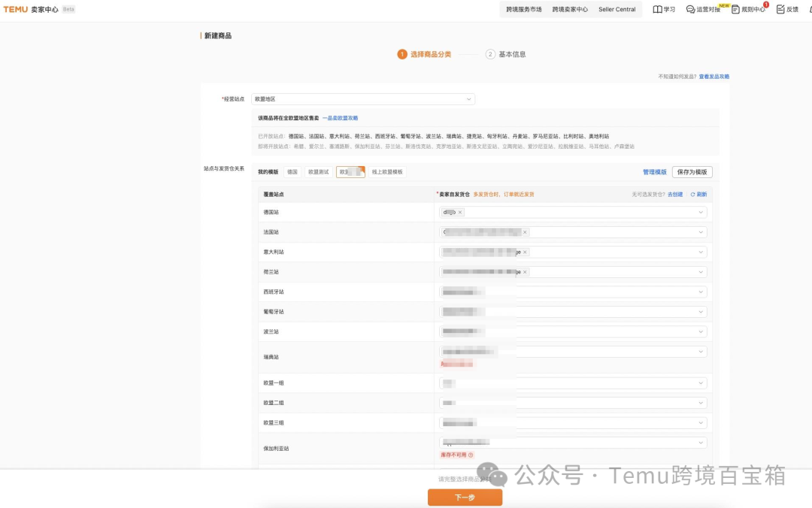
Task: Select the 德国 template tab
Action: [x=292, y=172]
